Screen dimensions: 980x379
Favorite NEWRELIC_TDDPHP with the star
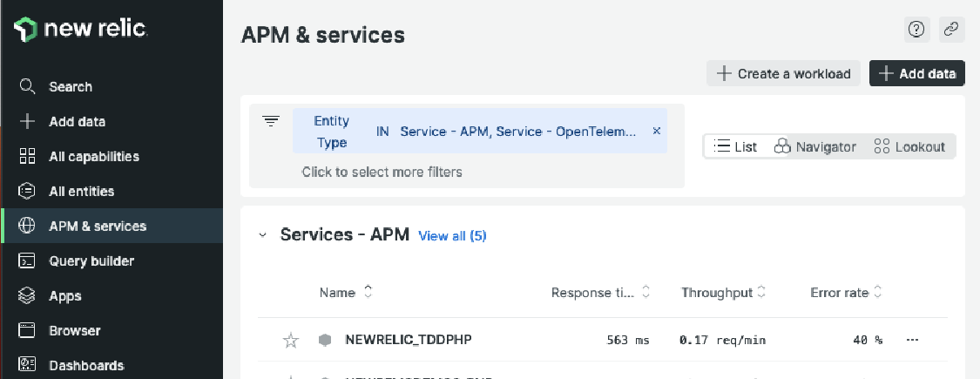(291, 340)
